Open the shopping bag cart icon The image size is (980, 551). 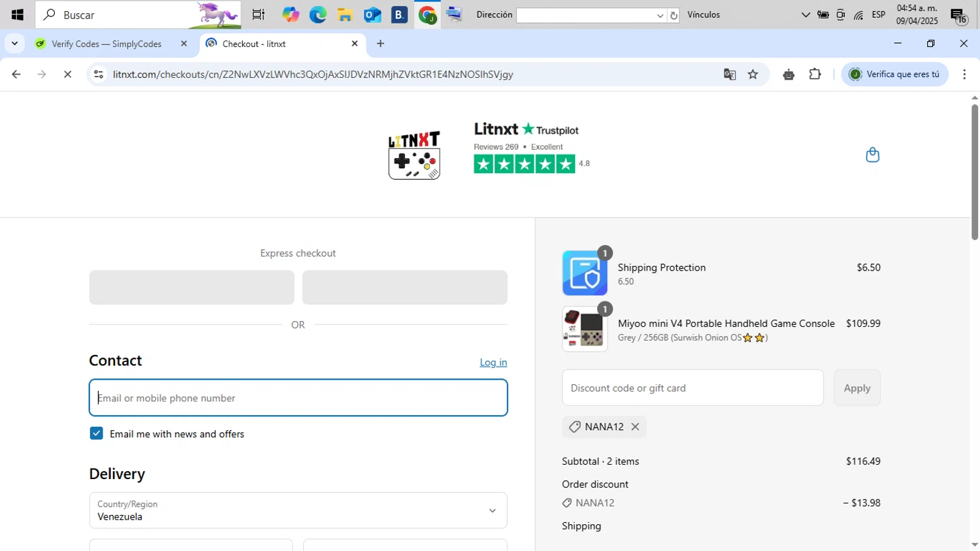coord(872,155)
